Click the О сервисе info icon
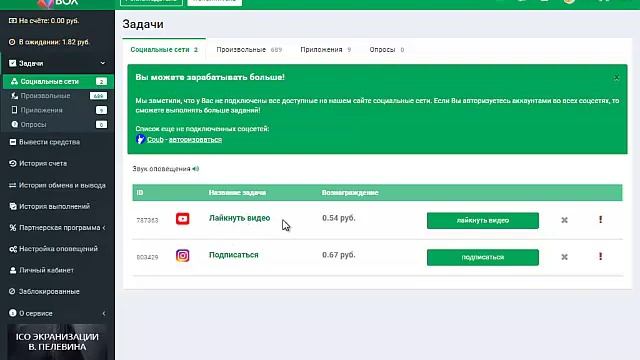The image size is (640, 360). [x=13, y=313]
